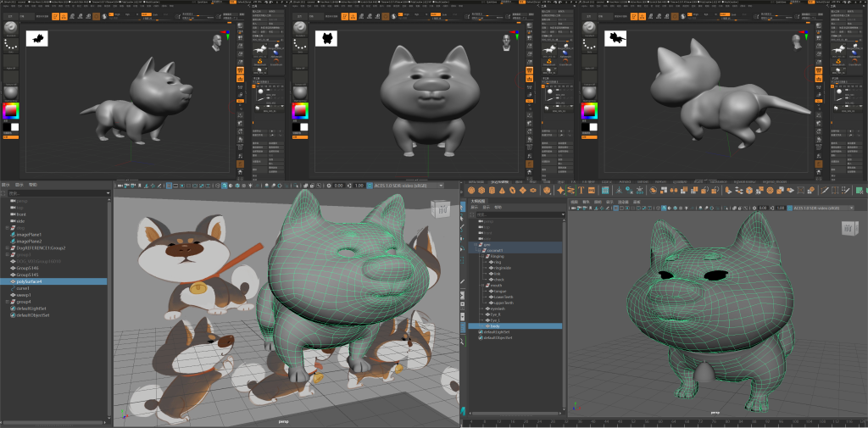Open 帮助 menu in right Maya outliner
Image resolution: width=868 pixels, height=428 pixels.
498,207
